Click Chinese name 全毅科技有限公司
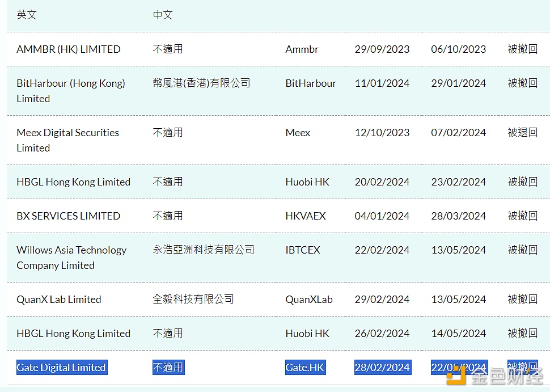 point(193,300)
